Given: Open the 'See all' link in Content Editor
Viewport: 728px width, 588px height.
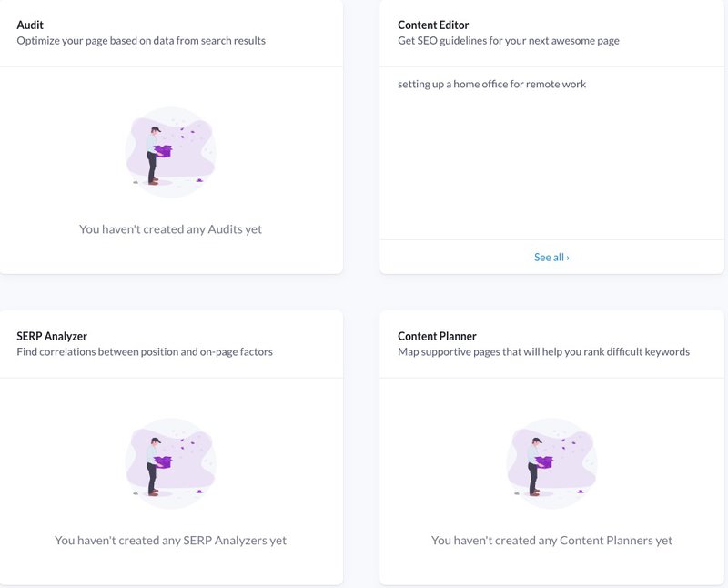Looking at the screenshot, I should click(550, 257).
